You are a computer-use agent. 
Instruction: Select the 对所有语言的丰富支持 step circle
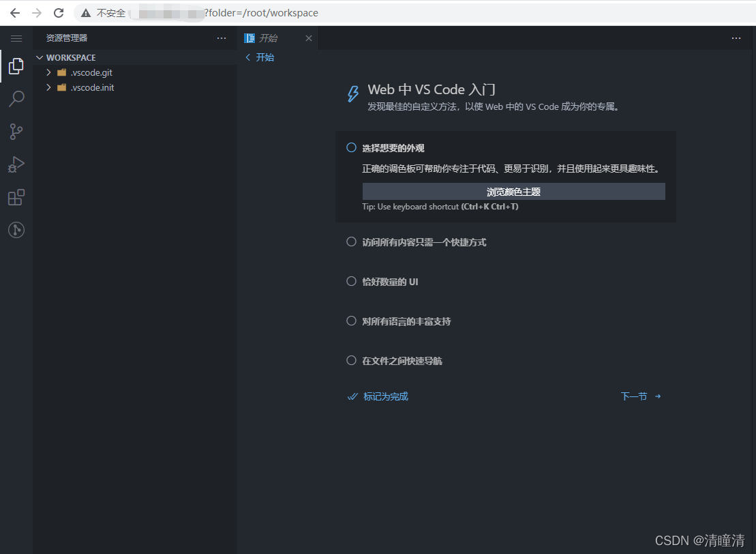(x=352, y=321)
